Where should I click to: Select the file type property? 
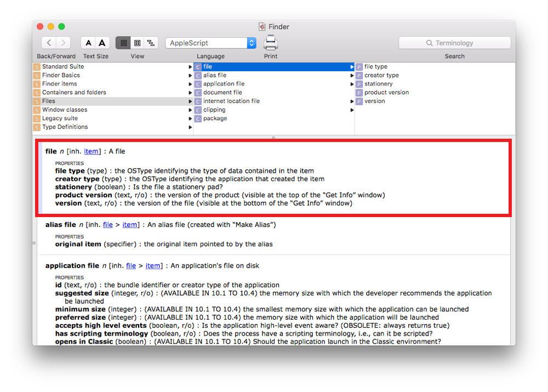coord(435,66)
